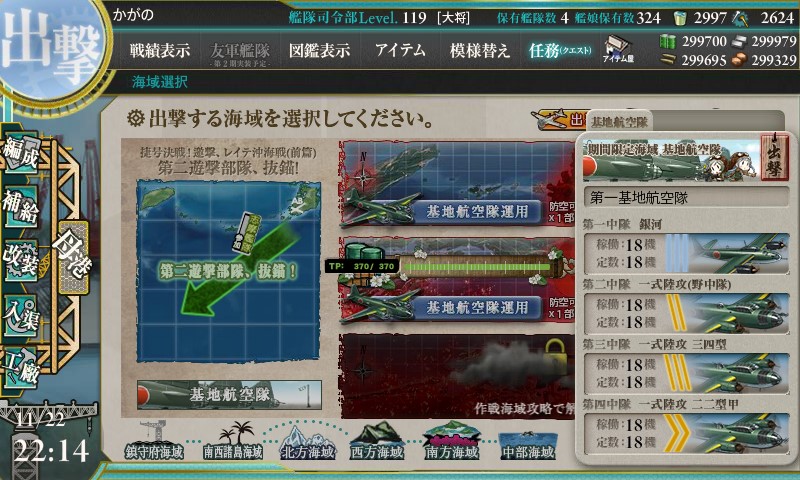800x480 pixels.
Task: Open the 入渠 repair dock icon
Action: coord(21,315)
